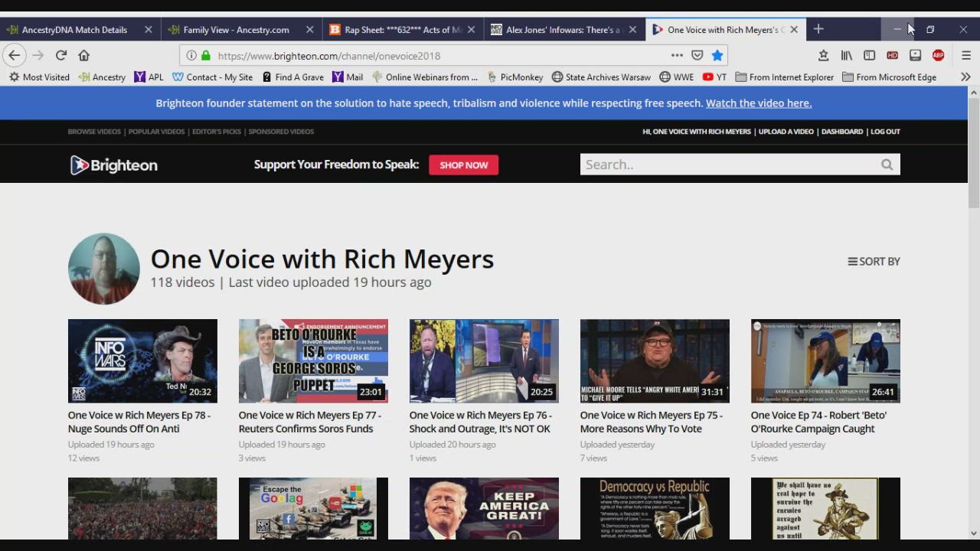Open the Firefox Library icon
Screen dimensions: 980x551
[x=846, y=55]
